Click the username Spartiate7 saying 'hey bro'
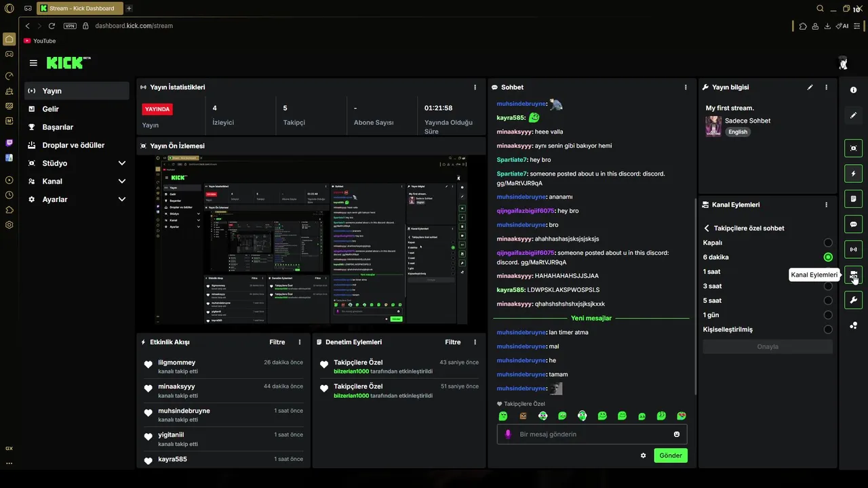Viewport: 868px width, 488px height. 512,160
